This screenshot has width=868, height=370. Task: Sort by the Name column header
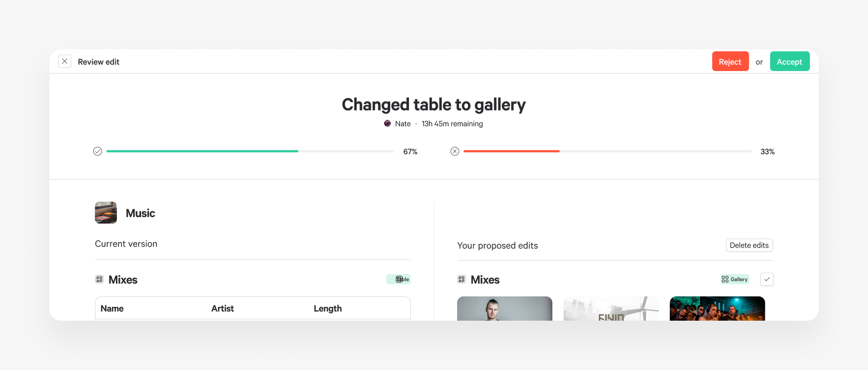click(x=112, y=308)
